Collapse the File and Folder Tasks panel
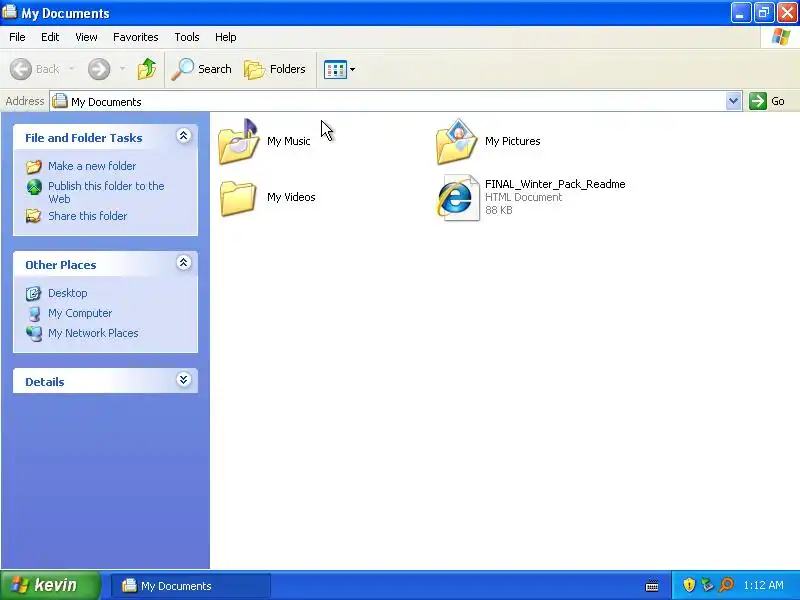The height and width of the screenshot is (600, 800). pyautogui.click(x=184, y=136)
